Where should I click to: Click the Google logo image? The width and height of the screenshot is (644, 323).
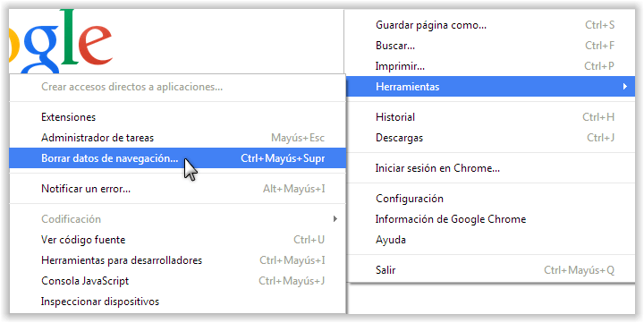(x=61, y=42)
